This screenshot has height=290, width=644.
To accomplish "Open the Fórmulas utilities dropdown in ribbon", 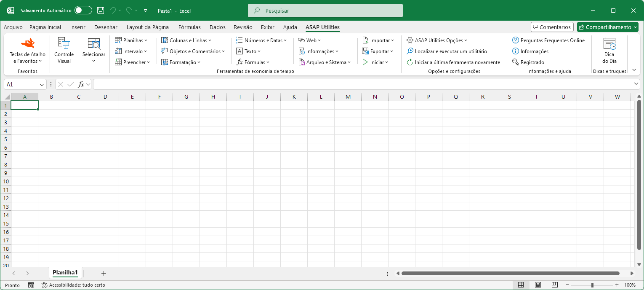I will click(253, 62).
